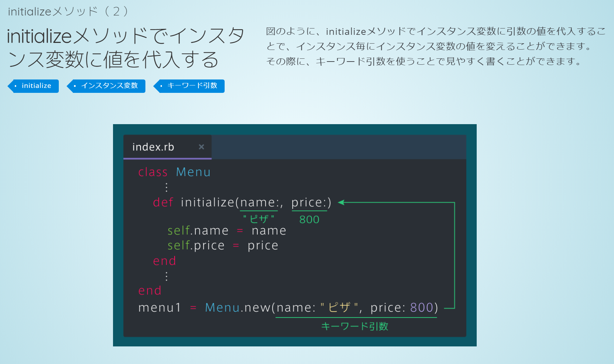Click the underlined 'price:' parameter in initialize
The height and width of the screenshot is (364, 614).
coord(309,203)
